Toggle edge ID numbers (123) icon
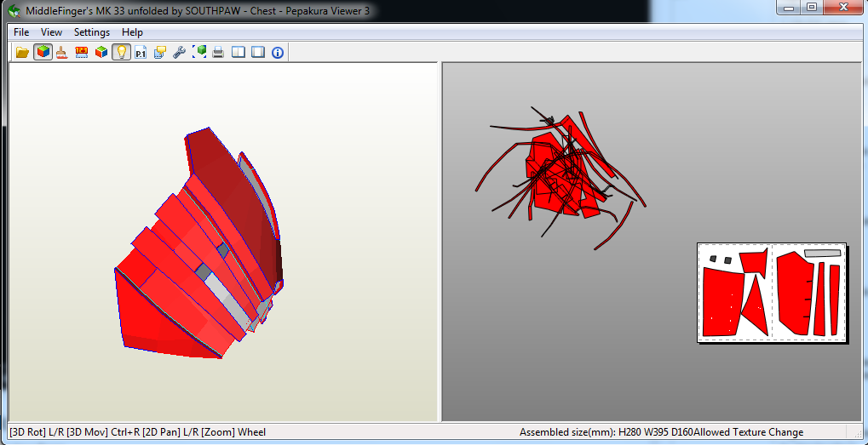This screenshot has width=868, height=445. pos(82,53)
